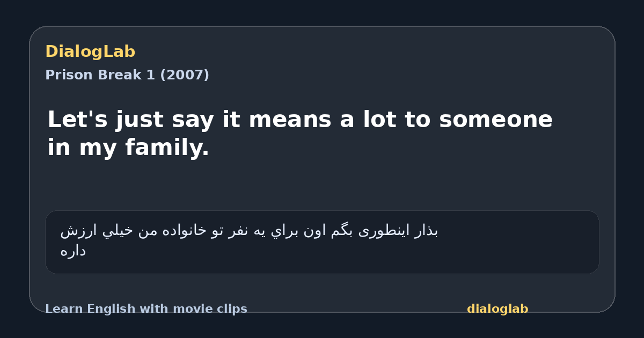Click the 'Learn English with movie clips' tagline
The height and width of the screenshot is (338, 644).
click(x=146, y=309)
